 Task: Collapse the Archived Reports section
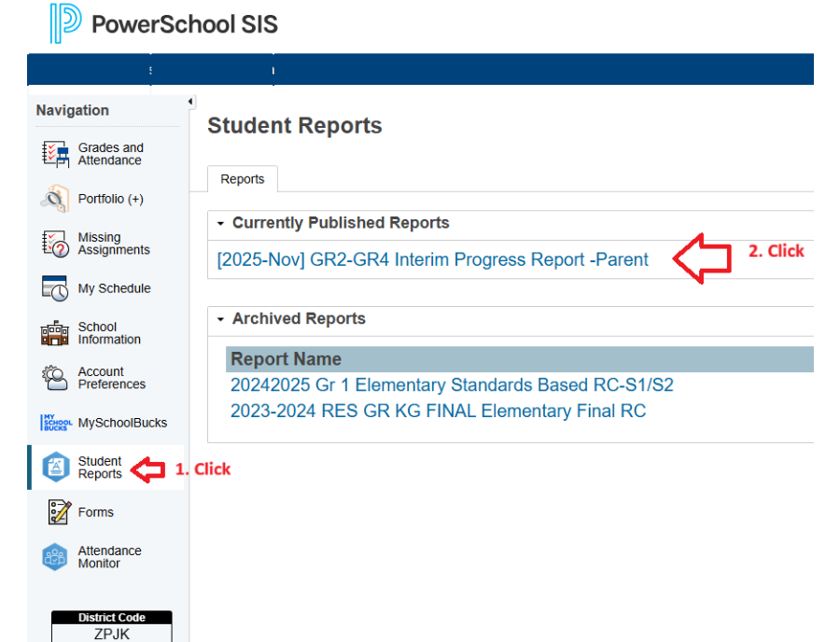click(x=221, y=319)
